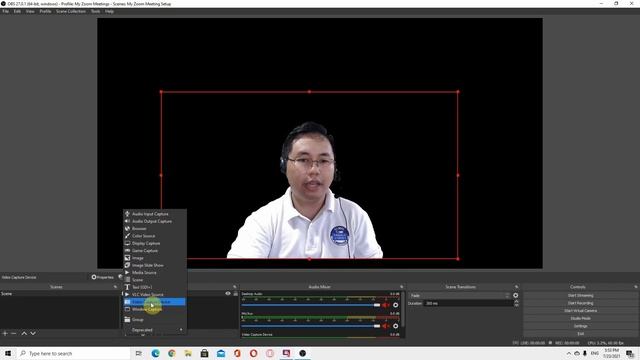Screen dimensions: 640x360
Task: Add an Image Slide Show source
Action: [155, 265]
